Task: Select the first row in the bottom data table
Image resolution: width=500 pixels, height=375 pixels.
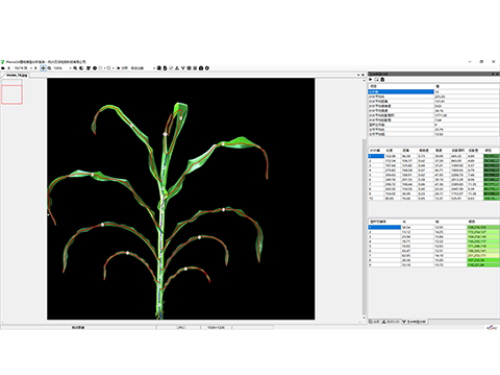Action: coord(434,227)
